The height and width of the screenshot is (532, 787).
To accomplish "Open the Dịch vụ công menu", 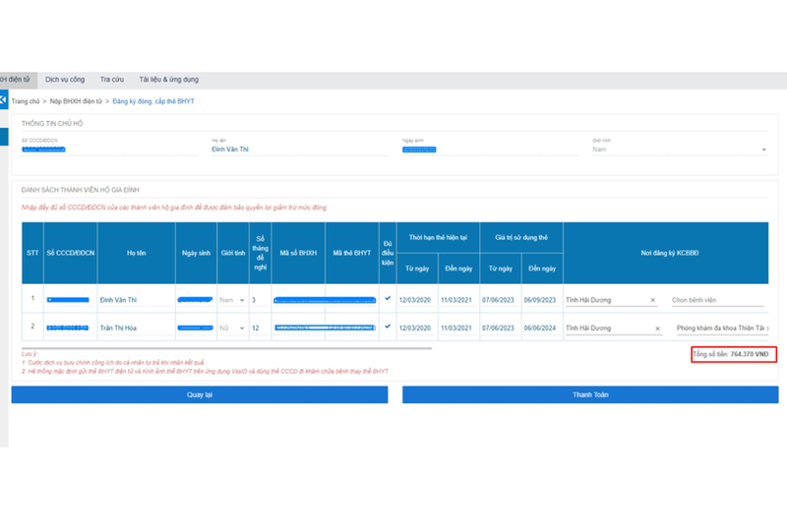I will tap(65, 80).
